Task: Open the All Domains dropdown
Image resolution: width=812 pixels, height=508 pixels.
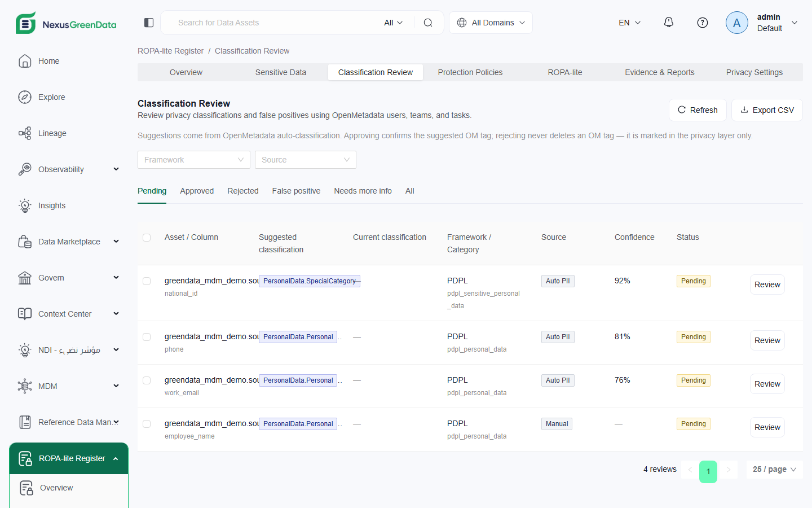Action: 491,23
